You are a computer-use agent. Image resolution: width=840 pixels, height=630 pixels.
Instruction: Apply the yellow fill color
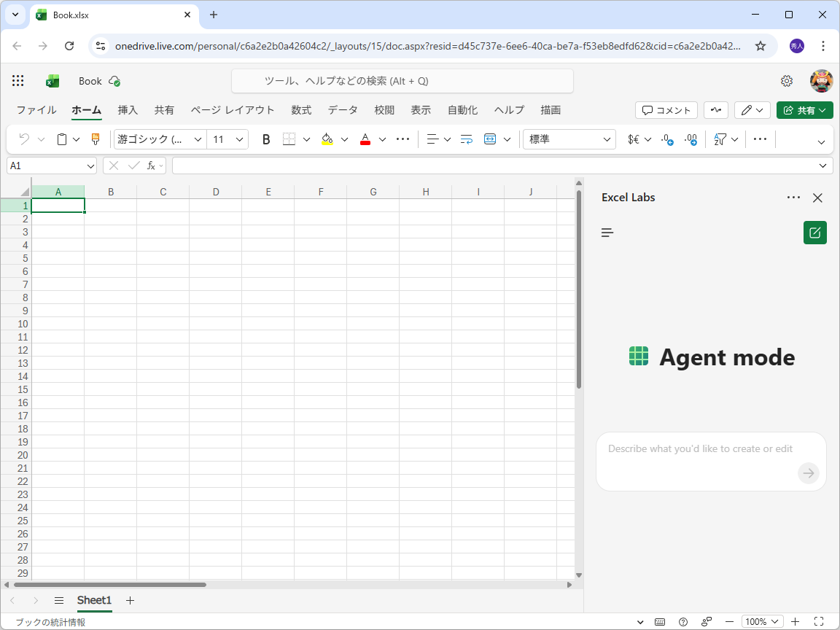pyautogui.click(x=327, y=139)
